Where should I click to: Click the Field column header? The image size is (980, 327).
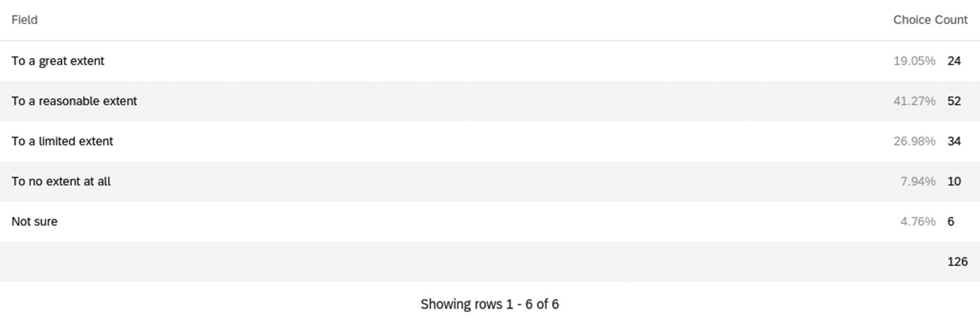[24, 20]
